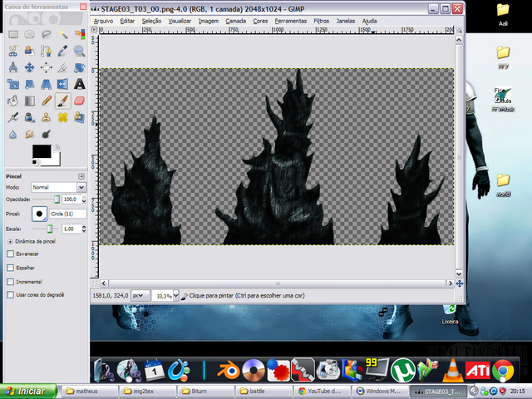The width and height of the screenshot is (532, 399).
Task: Select the Bucket Fill tool
Action: tap(13, 101)
